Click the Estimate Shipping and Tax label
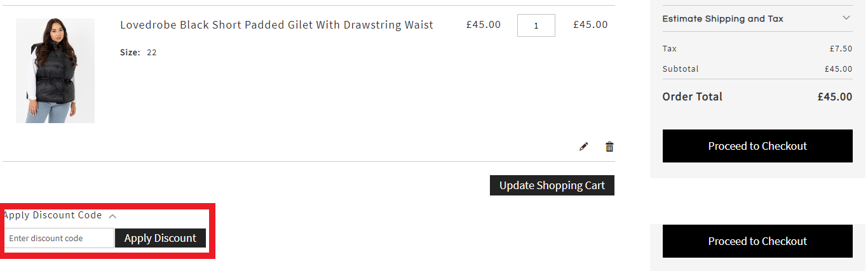The height and width of the screenshot is (271, 868). click(x=722, y=18)
